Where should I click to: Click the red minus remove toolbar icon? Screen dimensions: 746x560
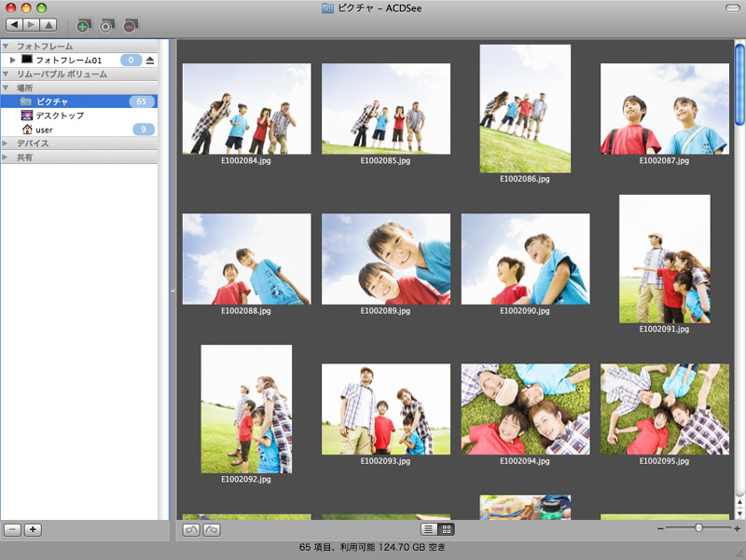point(130,26)
